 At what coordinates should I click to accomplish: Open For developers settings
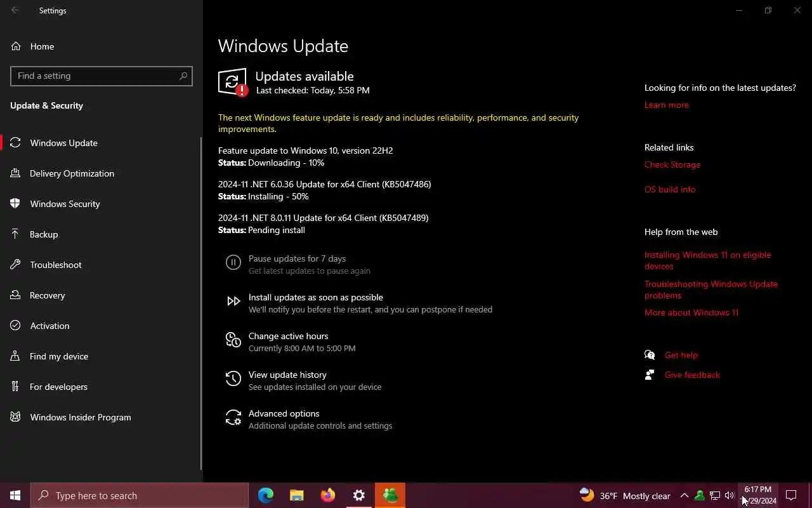tap(101, 387)
